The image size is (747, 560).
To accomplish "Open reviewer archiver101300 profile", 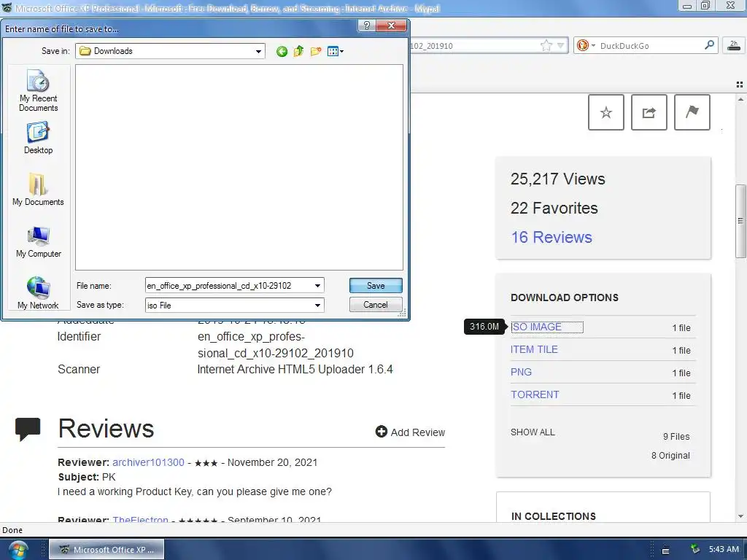I will pyautogui.click(x=148, y=462).
